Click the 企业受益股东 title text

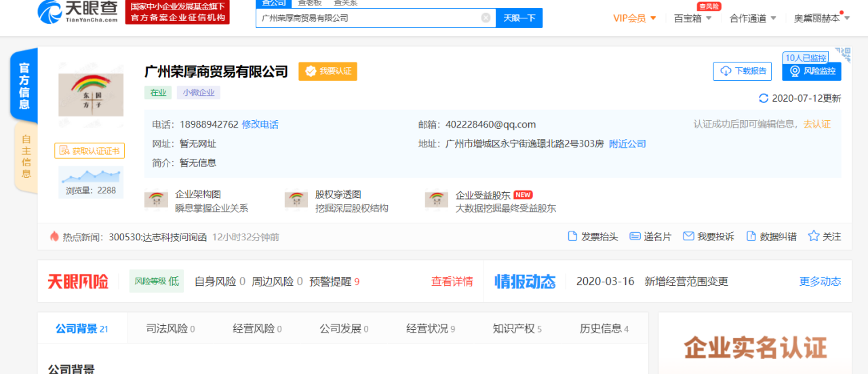pos(483,195)
